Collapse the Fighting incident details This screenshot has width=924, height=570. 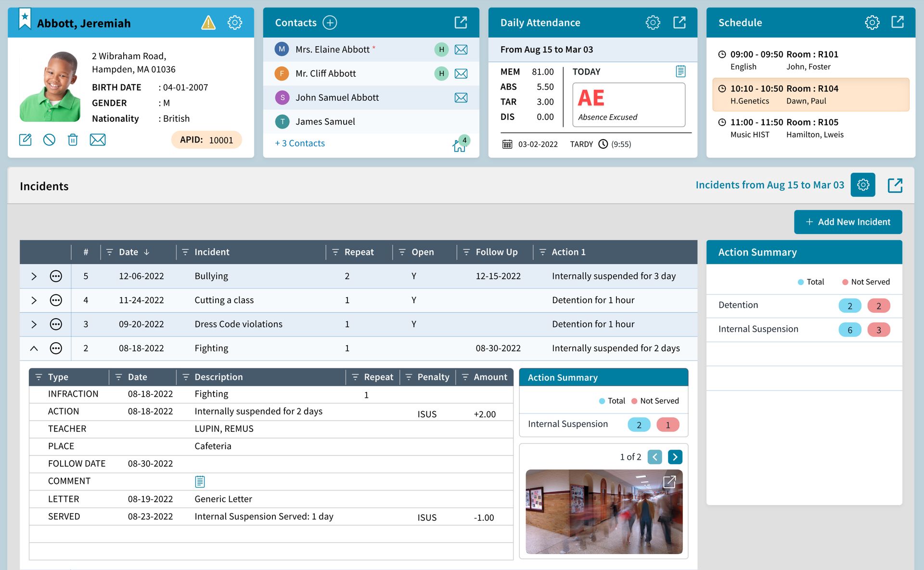click(x=34, y=348)
